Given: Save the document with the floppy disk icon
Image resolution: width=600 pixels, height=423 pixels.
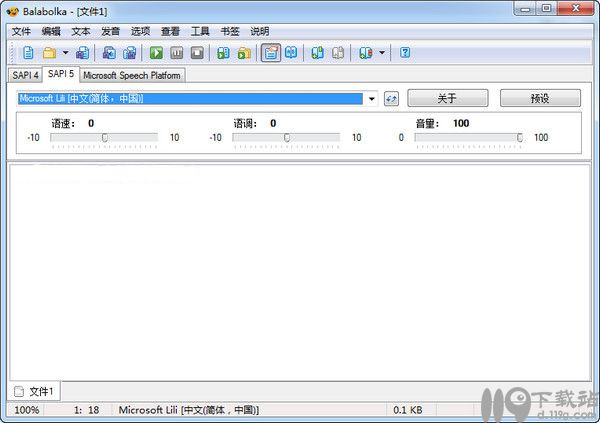Looking at the screenshot, I should pyautogui.click(x=82, y=53).
